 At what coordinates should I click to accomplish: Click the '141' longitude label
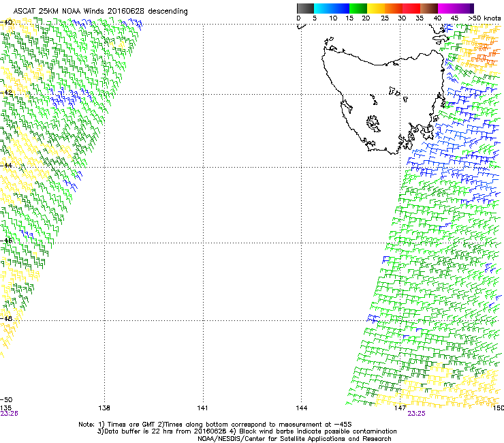tap(202, 408)
